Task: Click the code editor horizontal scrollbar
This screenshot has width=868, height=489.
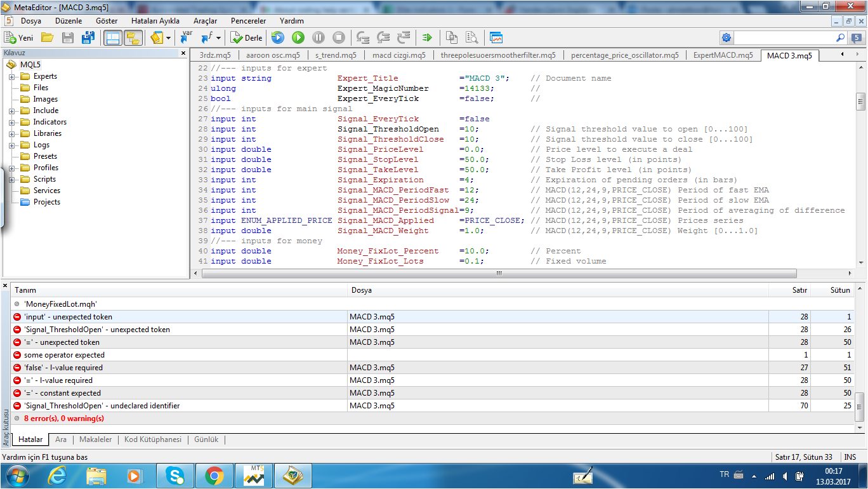Action: point(499,274)
